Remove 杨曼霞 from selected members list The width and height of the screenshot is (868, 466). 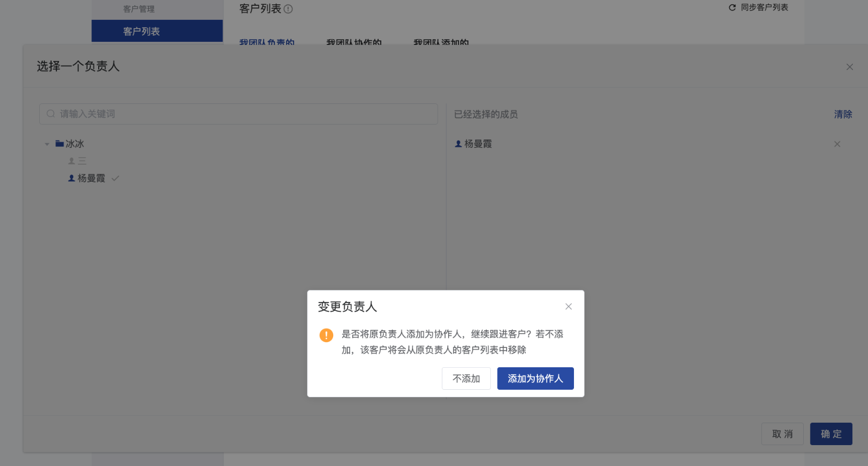click(x=837, y=144)
